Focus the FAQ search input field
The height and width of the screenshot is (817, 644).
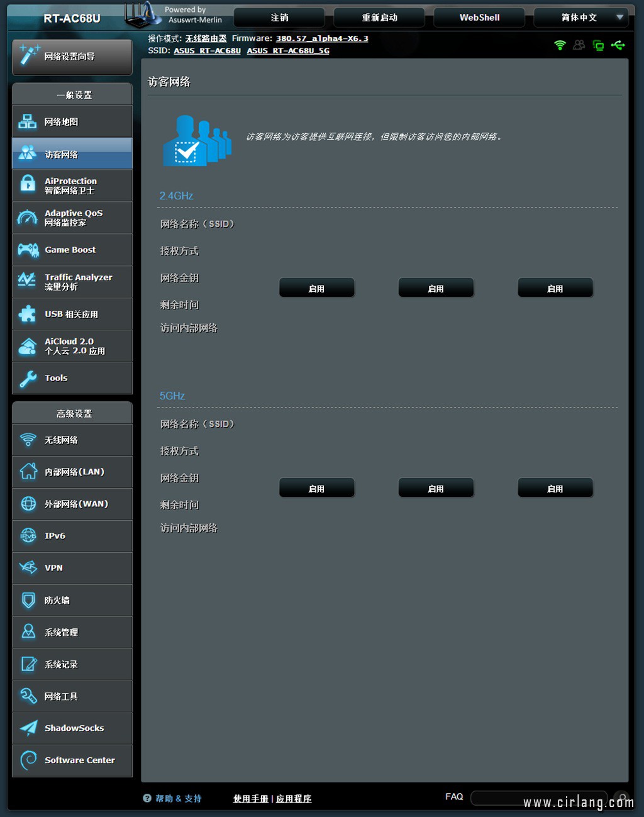pyautogui.click(x=540, y=798)
